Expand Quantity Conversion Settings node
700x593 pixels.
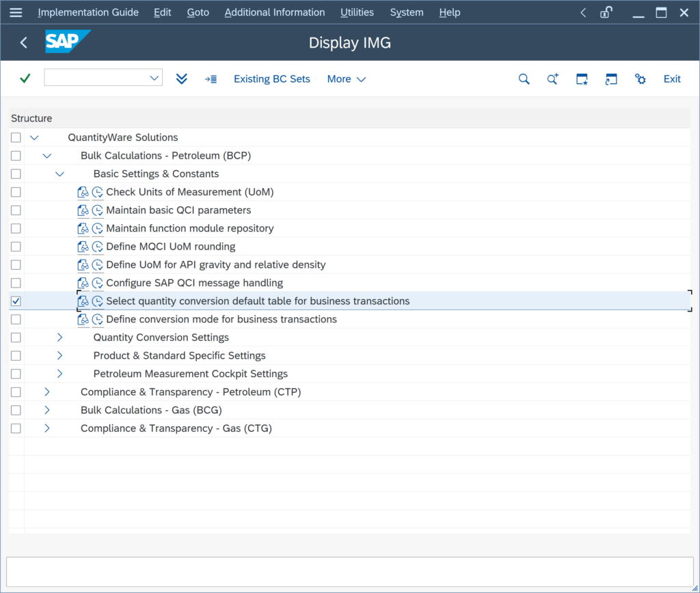point(59,337)
